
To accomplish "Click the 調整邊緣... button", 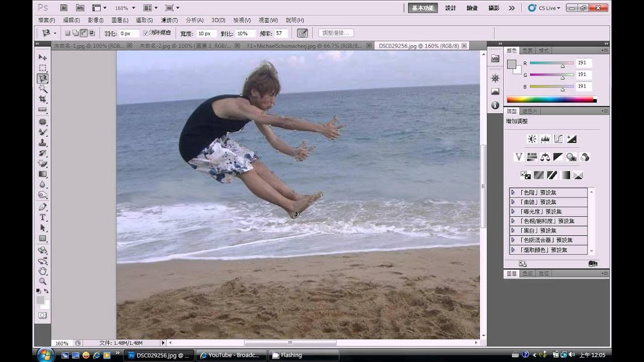I will [336, 33].
